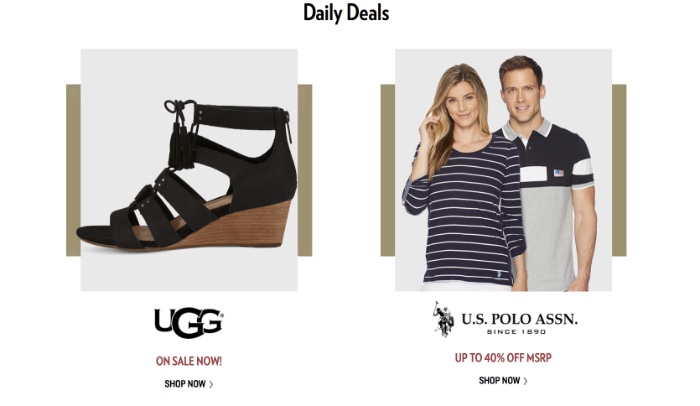Click the Daily Deals heading
Image resolution: width=700 pixels, height=406 pixels.
(346, 13)
